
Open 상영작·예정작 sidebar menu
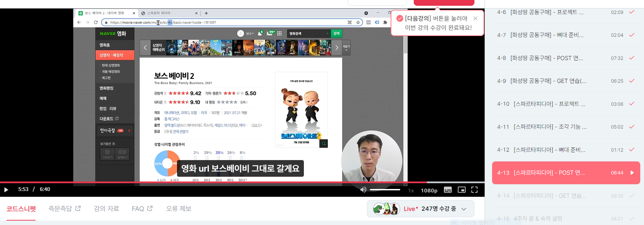pyautogui.click(x=115, y=55)
